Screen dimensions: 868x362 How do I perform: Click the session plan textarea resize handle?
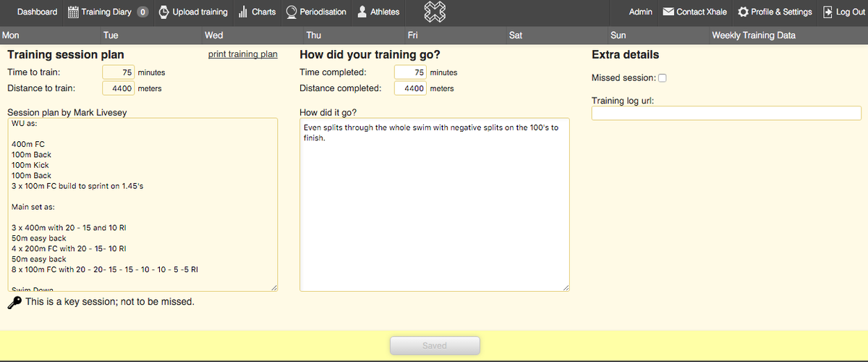click(273, 287)
